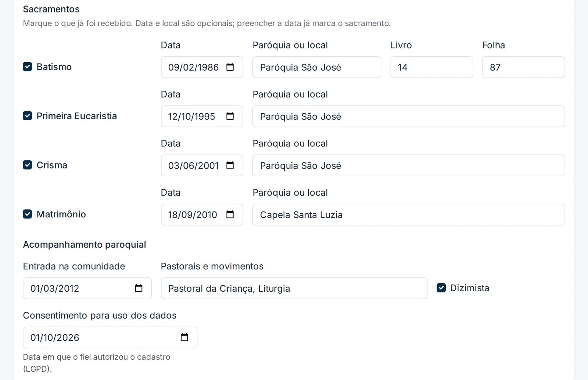Edit the Pastorais e movimentos field
This screenshot has width=588, height=380.
(294, 288)
